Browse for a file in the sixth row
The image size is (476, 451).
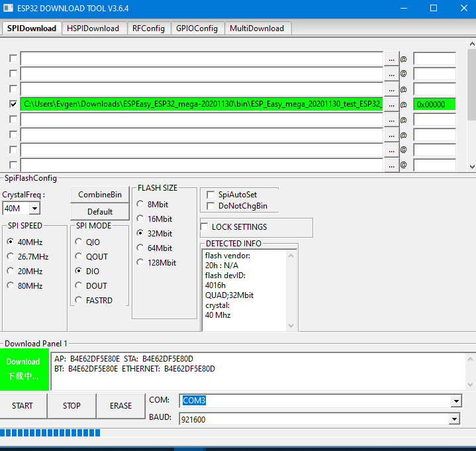click(392, 136)
